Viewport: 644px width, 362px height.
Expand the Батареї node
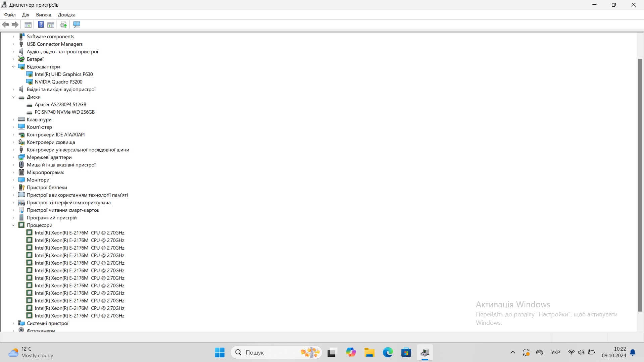[x=13, y=59]
